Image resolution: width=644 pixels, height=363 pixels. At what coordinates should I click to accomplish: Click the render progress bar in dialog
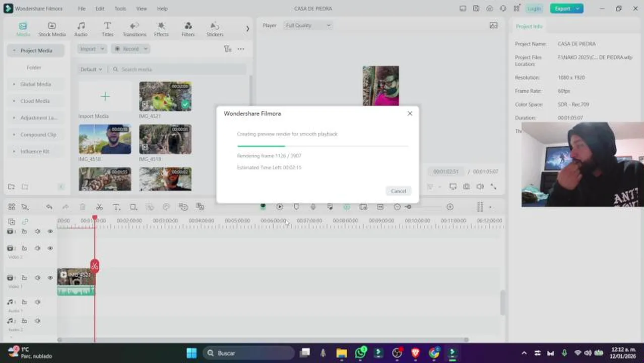coord(323,146)
